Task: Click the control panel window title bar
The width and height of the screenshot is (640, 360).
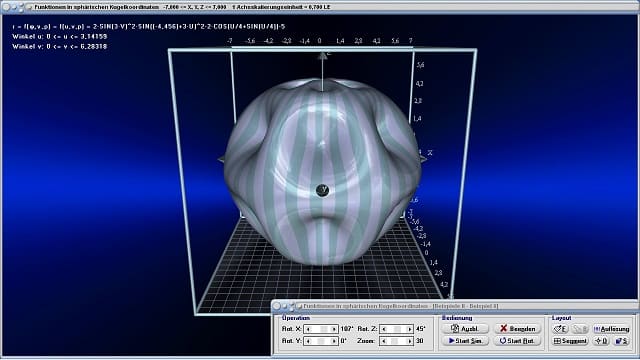Action: coord(455,306)
